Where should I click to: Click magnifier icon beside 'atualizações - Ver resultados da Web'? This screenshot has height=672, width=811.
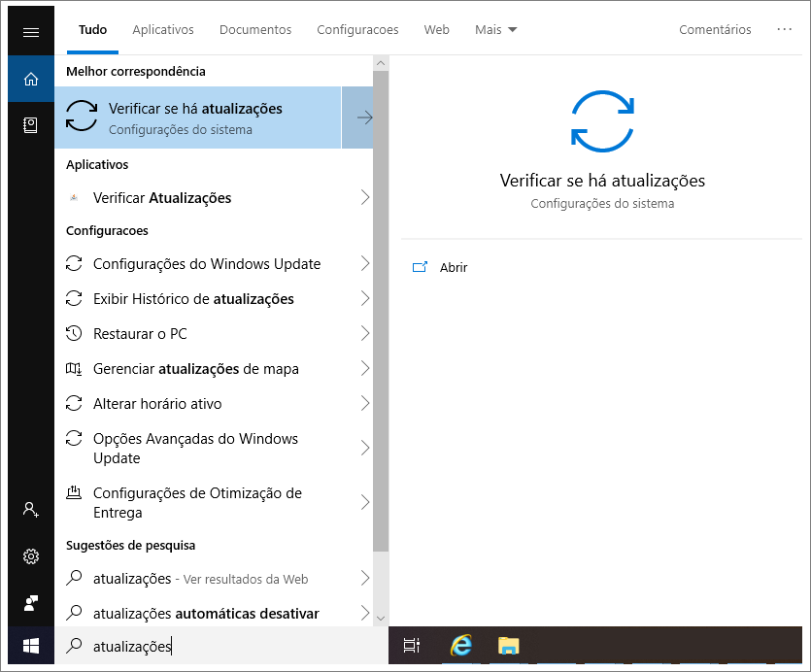point(74,578)
